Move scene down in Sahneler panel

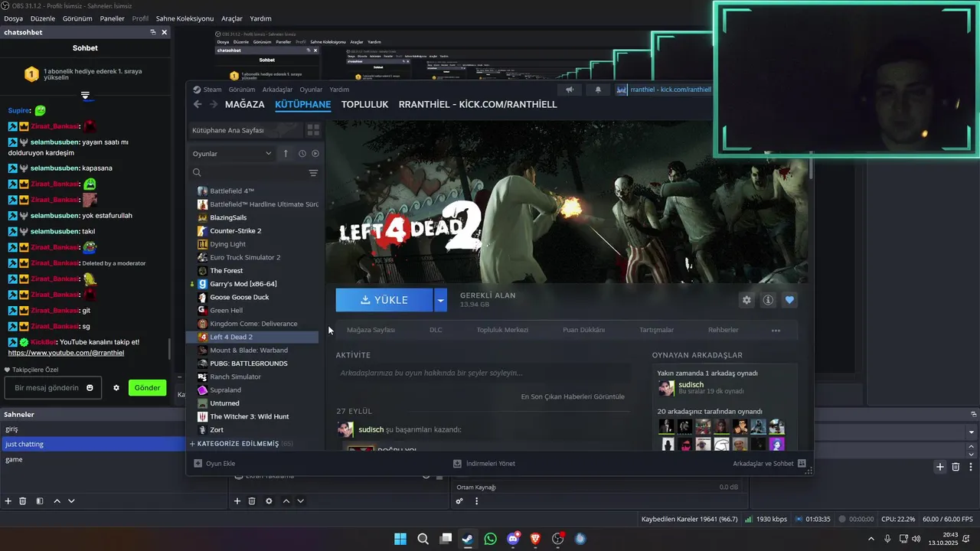click(71, 501)
